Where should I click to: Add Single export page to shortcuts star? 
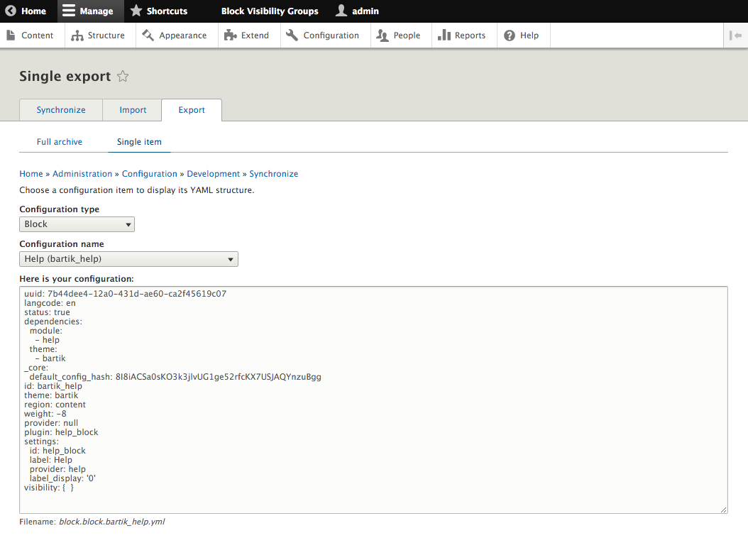(123, 77)
